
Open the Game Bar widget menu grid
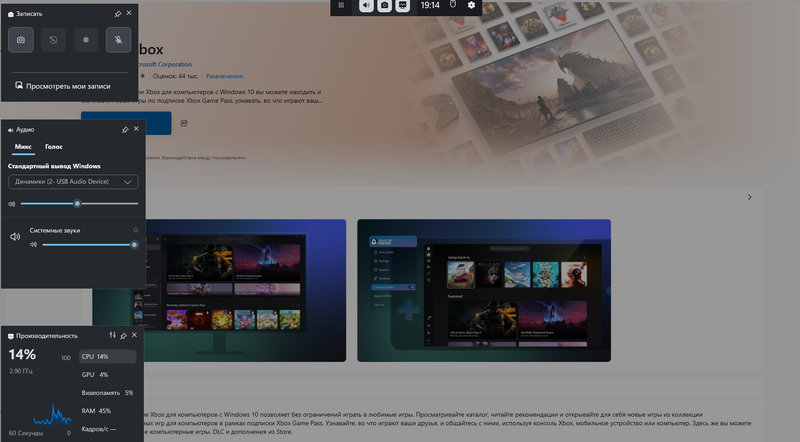341,5
